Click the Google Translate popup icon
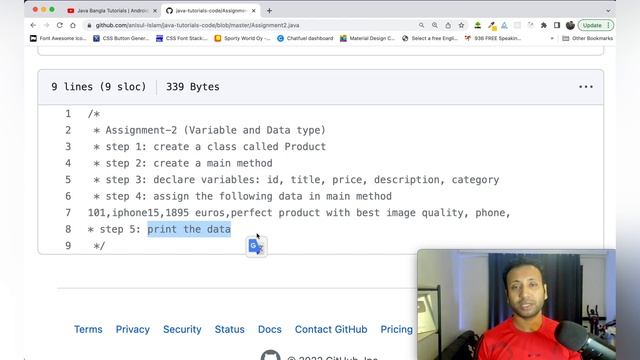640x360 pixels. click(256, 247)
